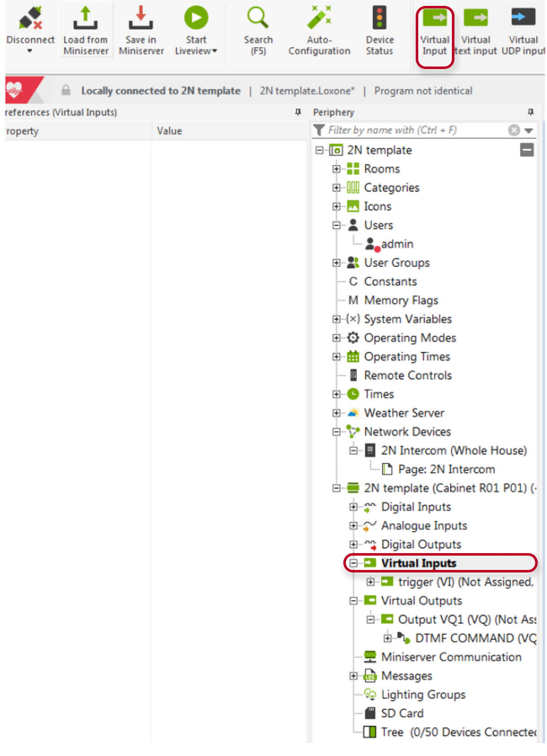Click the Save in Miniserver icon
Image resolution: width=547 pixels, height=756 pixels.
pos(141,18)
